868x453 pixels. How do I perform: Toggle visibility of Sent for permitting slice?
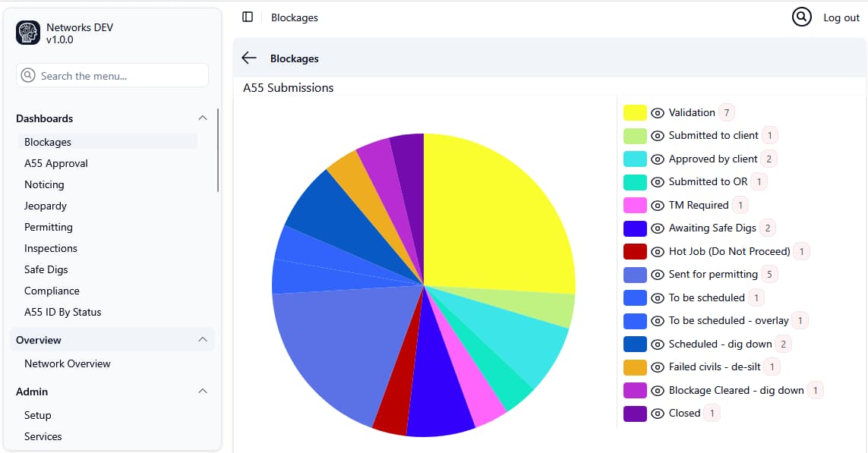[x=656, y=274]
